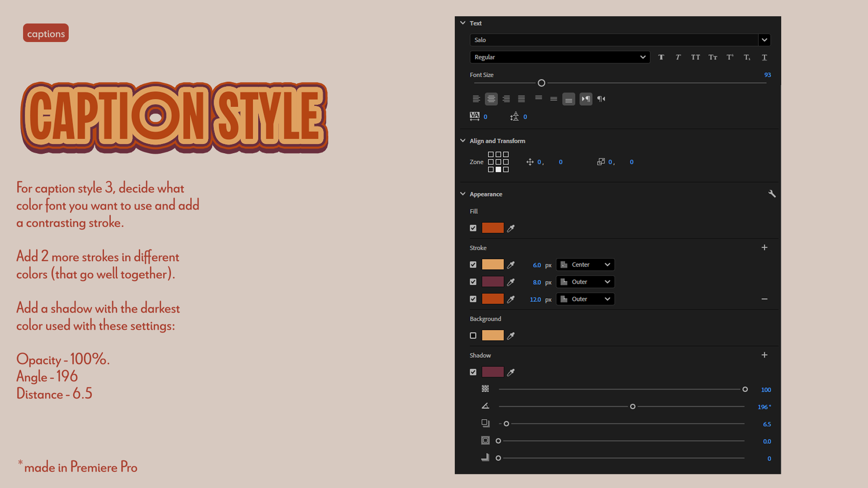868x488 pixels.
Task: Toggle Underline text style
Action: coord(764,57)
